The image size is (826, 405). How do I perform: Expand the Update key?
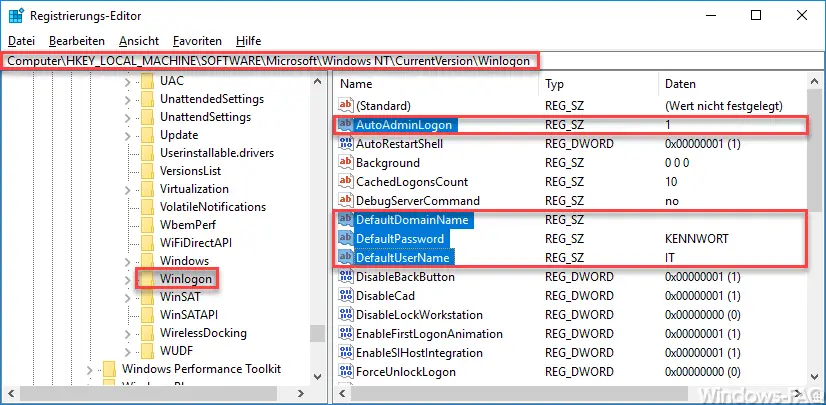click(x=127, y=136)
